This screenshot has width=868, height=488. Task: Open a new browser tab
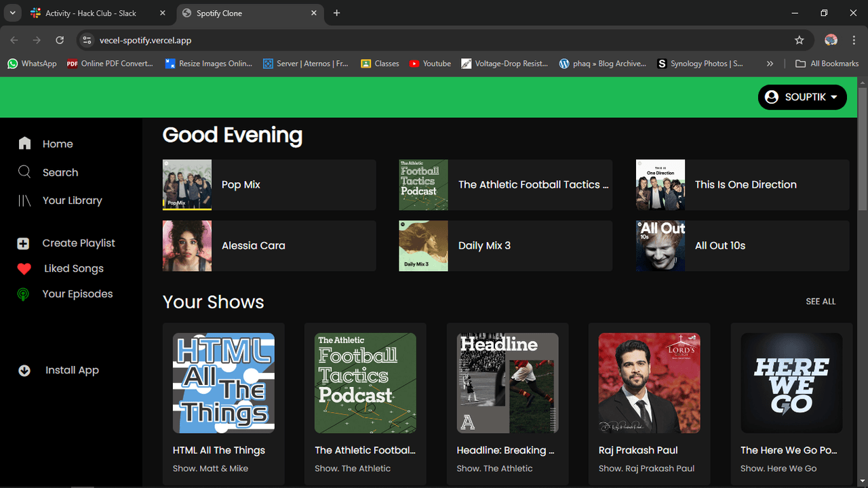(x=337, y=13)
